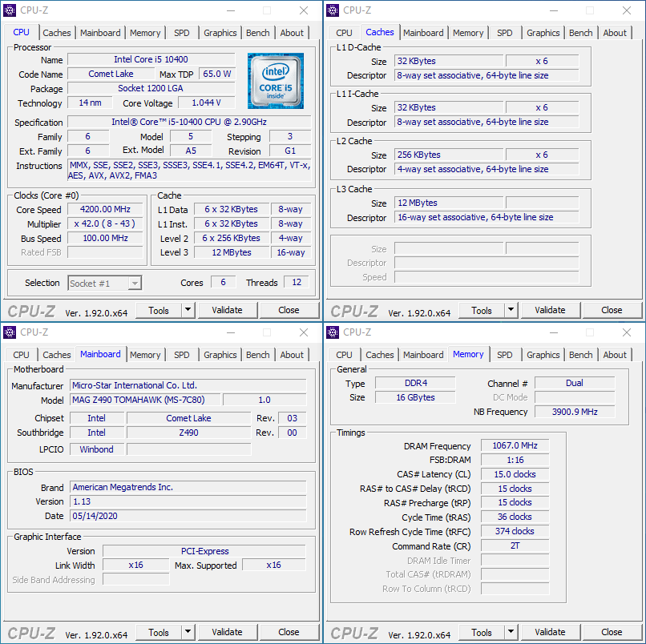Open Tools dropdown arrow in Memory window
This screenshot has width=646, height=644.
coord(511,632)
